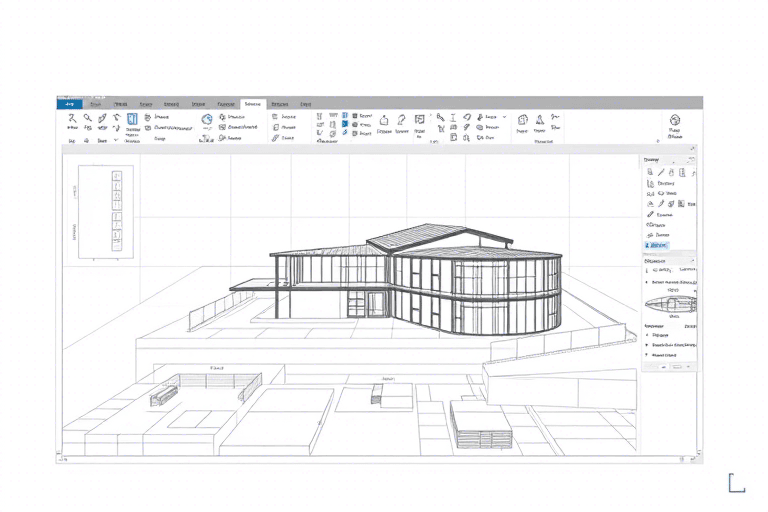
Task: Click the sheet layout thumbnail on left side
Action: tap(113, 210)
